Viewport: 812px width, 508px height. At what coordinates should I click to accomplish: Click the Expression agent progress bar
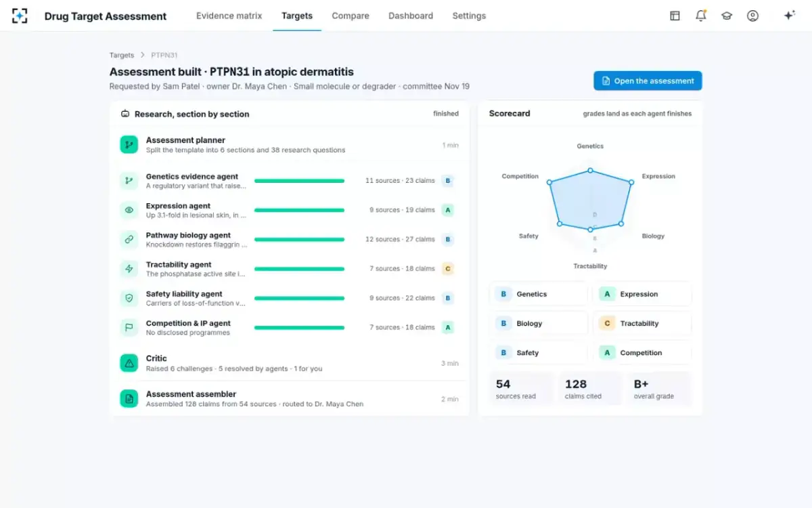(299, 210)
